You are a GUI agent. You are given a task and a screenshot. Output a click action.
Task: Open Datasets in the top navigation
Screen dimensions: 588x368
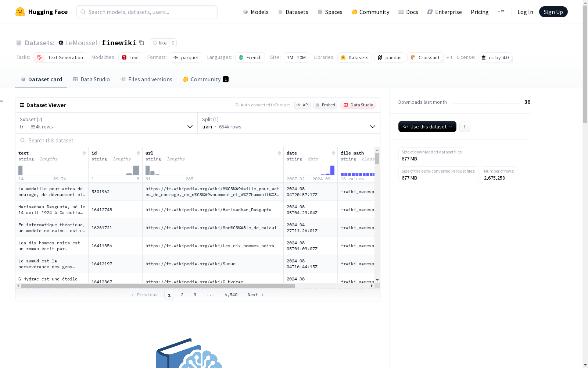[x=293, y=12]
